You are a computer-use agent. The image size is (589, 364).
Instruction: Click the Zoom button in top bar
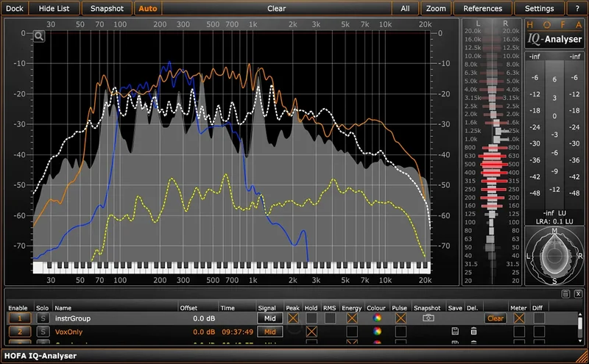coord(436,8)
